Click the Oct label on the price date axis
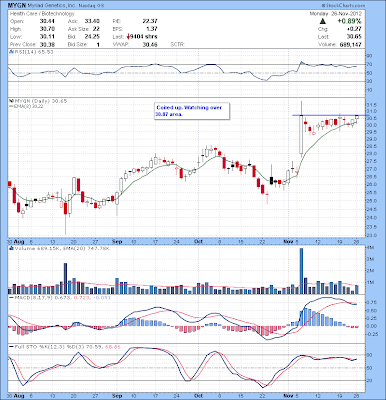The height and width of the screenshot is (400, 386). (199, 241)
